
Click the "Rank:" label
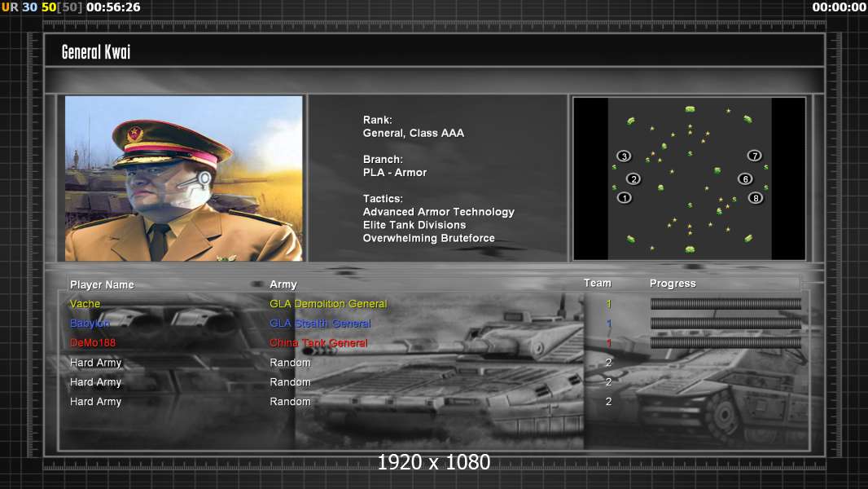(378, 120)
